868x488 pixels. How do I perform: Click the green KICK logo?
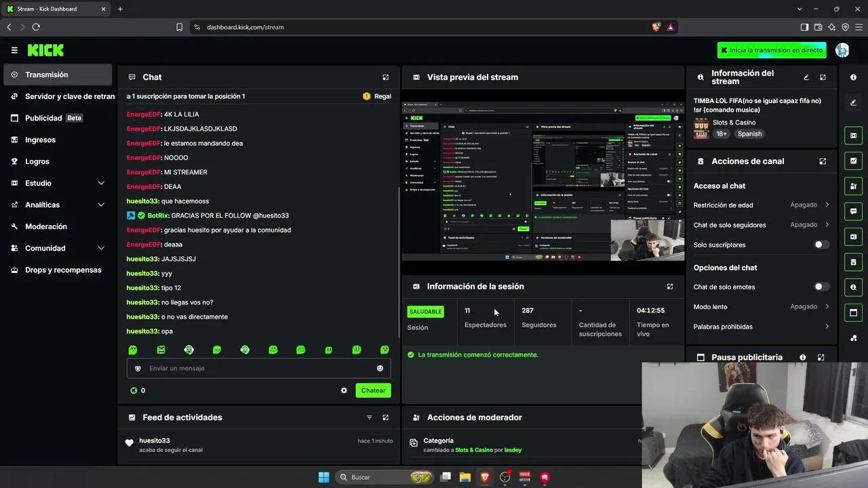click(x=45, y=50)
